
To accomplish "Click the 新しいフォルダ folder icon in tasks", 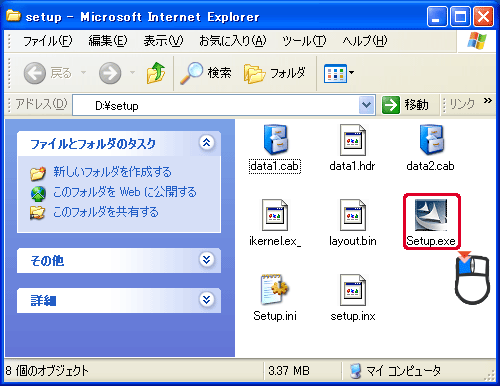I will [38, 173].
